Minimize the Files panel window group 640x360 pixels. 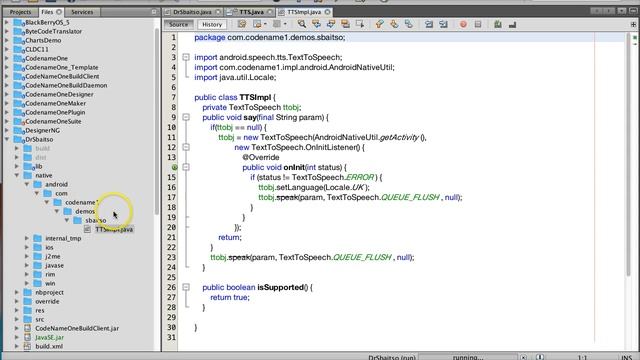click(154, 12)
